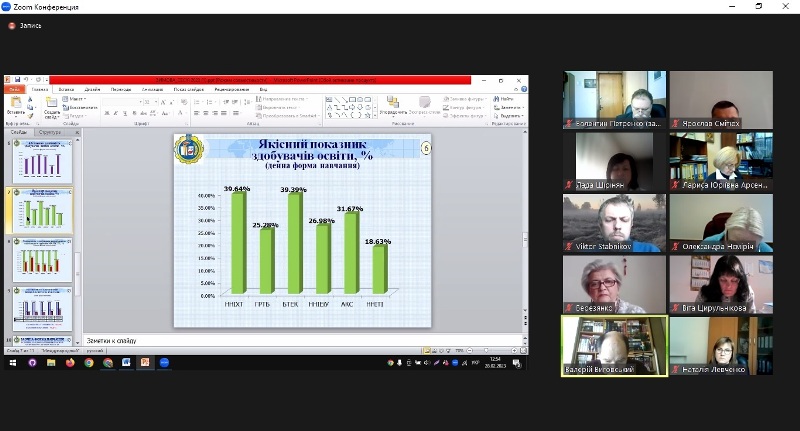Open the Файл tab
Screen dimensions: 800x431
[x=14, y=89]
